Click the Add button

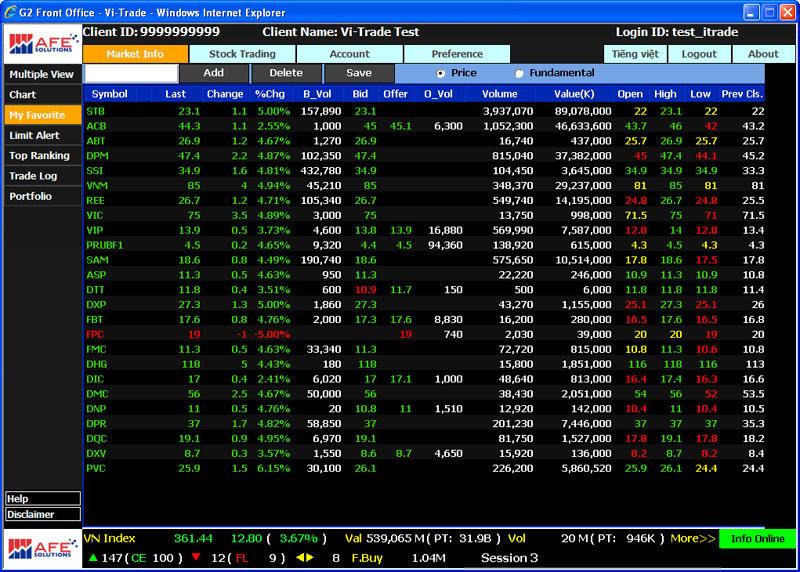click(214, 73)
